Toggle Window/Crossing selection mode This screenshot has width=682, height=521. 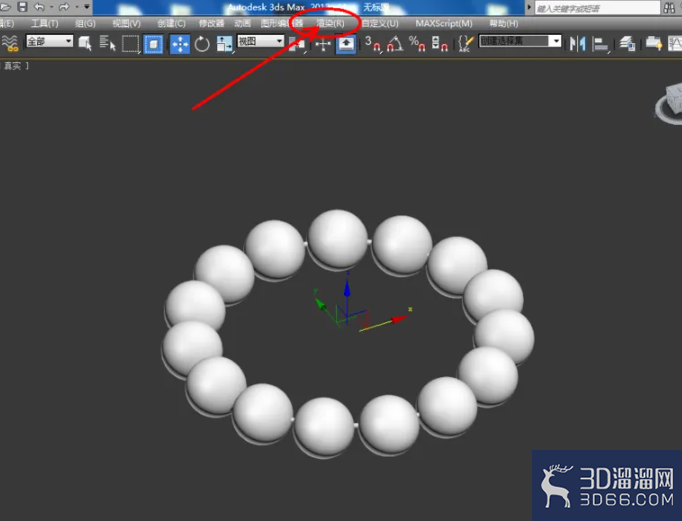pos(153,44)
